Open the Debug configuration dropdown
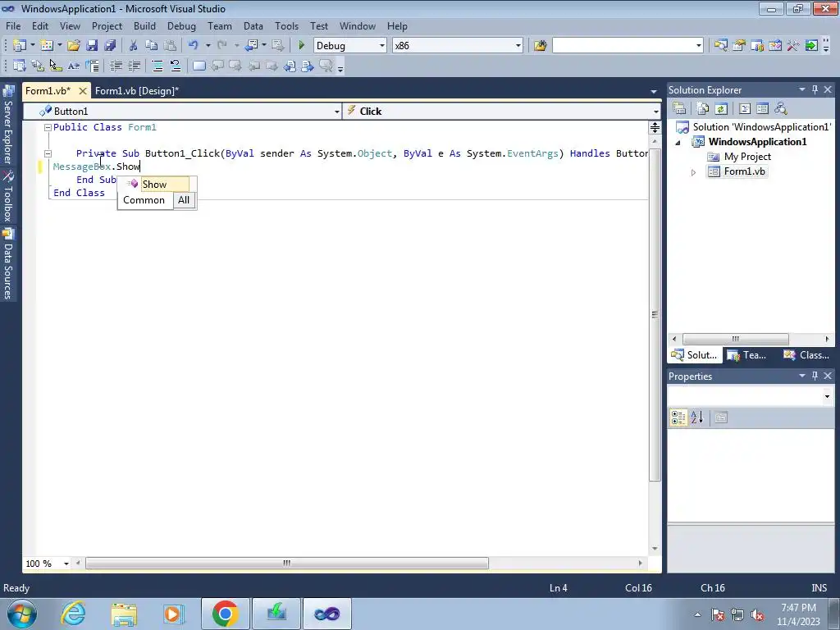 click(382, 46)
